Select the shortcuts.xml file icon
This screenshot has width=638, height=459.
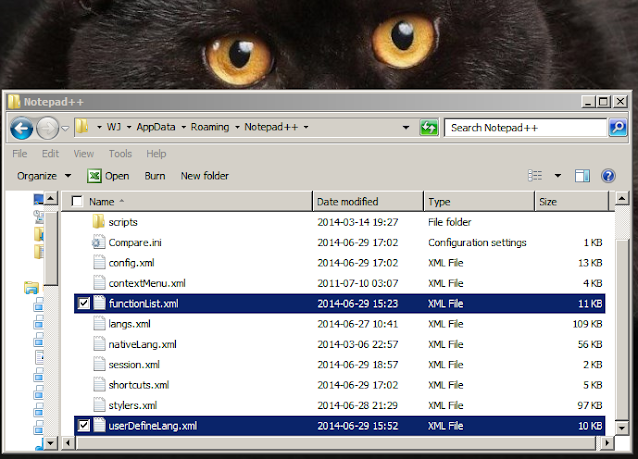point(99,385)
